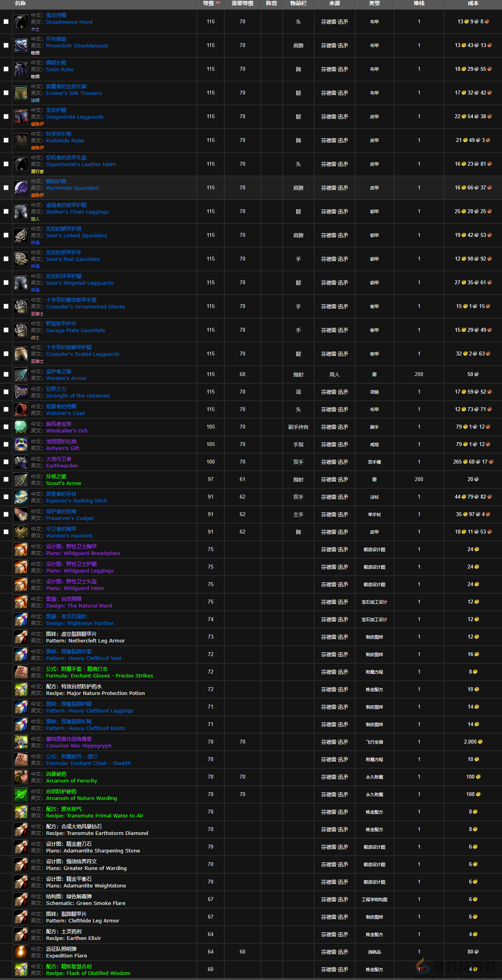
Task: Open Plans: Wildguard Breastplate link
Action: pos(82,553)
